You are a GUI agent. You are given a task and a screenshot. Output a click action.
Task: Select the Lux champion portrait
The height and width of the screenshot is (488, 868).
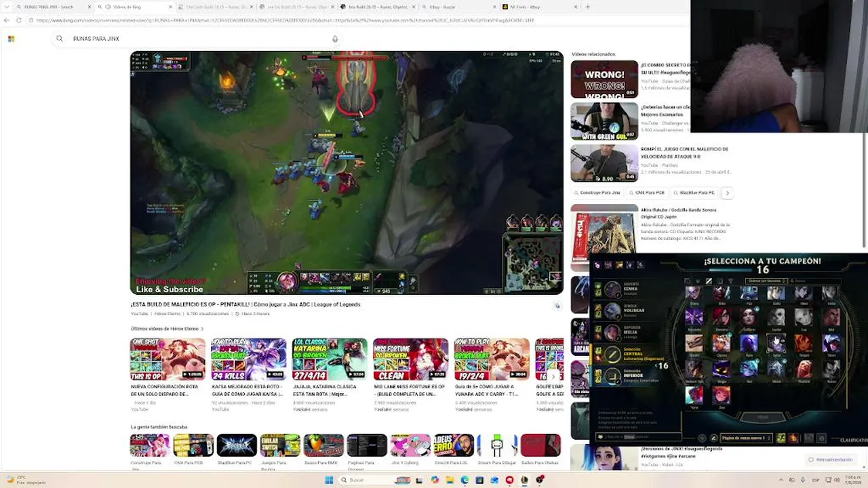tap(804, 317)
